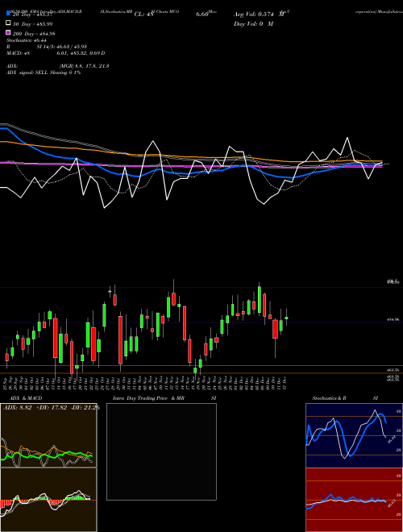Click the 'SI 14/5: 46.68 / 45.93' value
The height and width of the screenshot is (532, 403).
click(62, 47)
